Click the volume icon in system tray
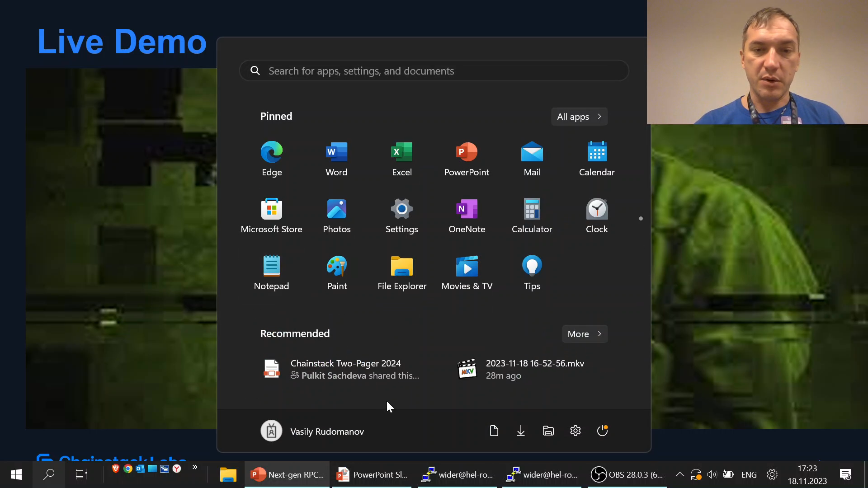Screen dimensions: 868x488 pyautogui.click(x=712, y=474)
